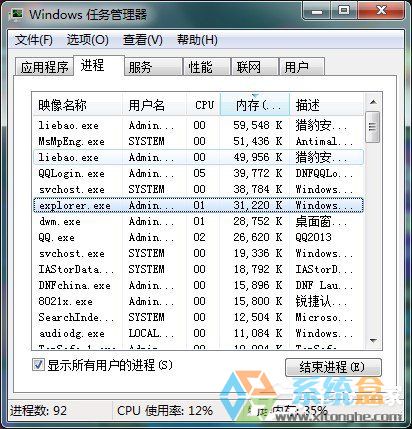Click the Task Manager title bar icon
The height and width of the screenshot is (429, 412).
16,14
